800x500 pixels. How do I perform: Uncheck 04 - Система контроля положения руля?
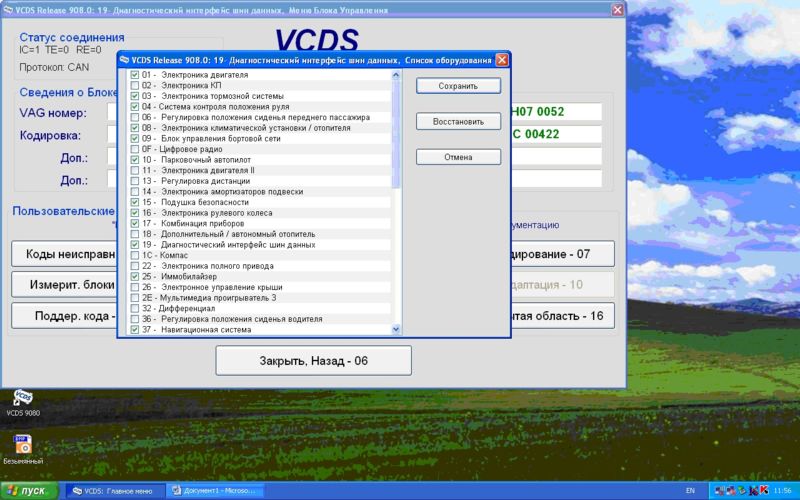coord(135,107)
